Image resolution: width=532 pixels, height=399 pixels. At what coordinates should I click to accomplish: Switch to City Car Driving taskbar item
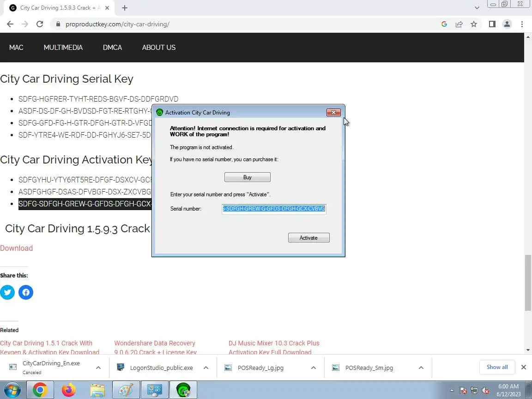183,390
